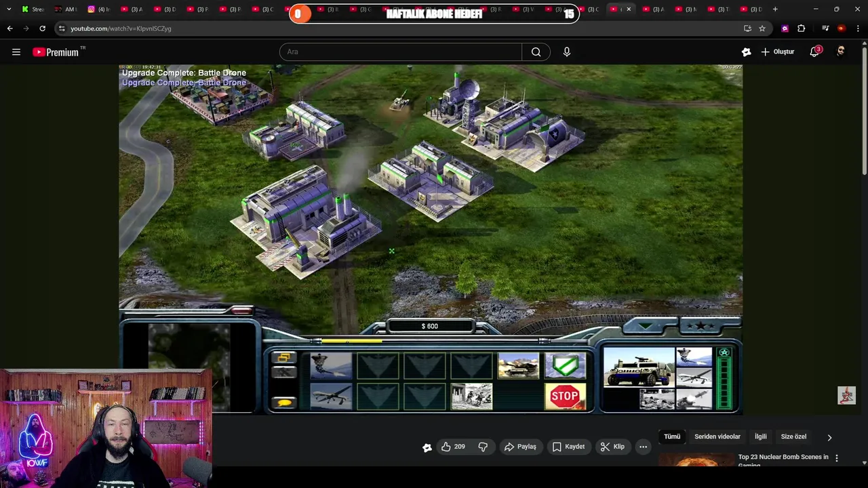Open Top 23 Nuclear Bomb Scenes video title
The width and height of the screenshot is (868, 488).
point(783,460)
